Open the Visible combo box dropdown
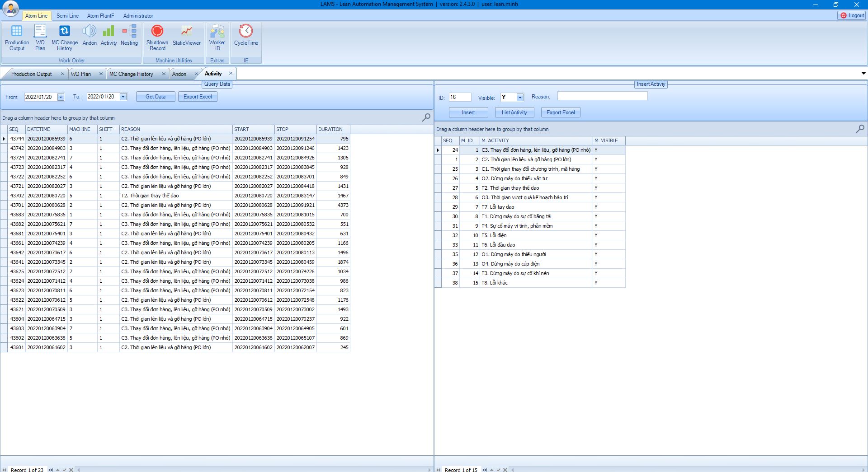868x472 pixels. coord(520,98)
